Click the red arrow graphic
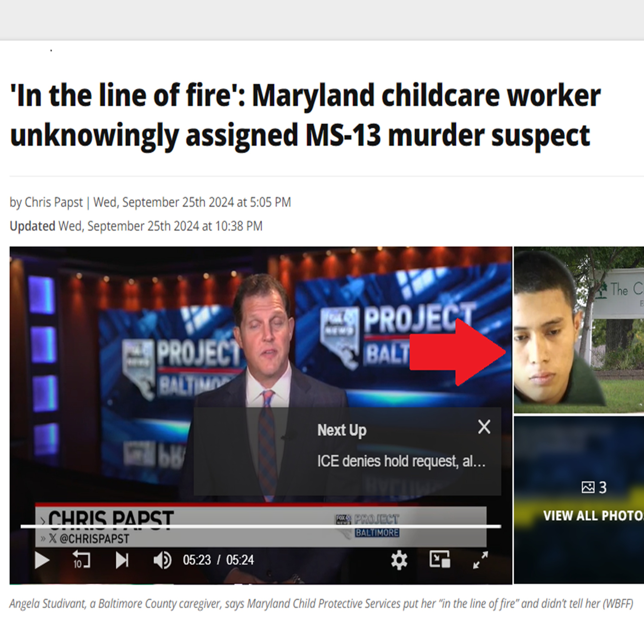The width and height of the screenshot is (644, 644). click(457, 352)
